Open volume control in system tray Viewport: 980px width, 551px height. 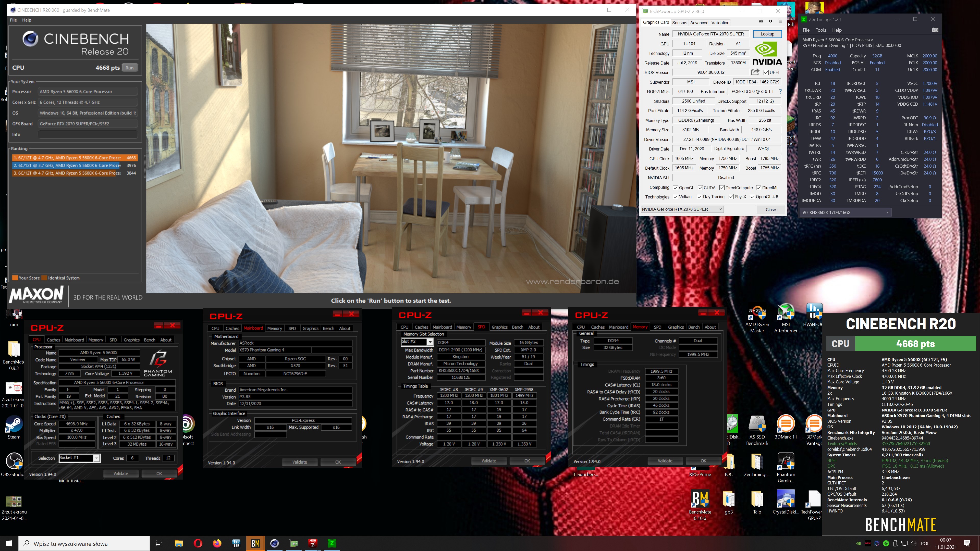pyautogui.click(x=914, y=543)
